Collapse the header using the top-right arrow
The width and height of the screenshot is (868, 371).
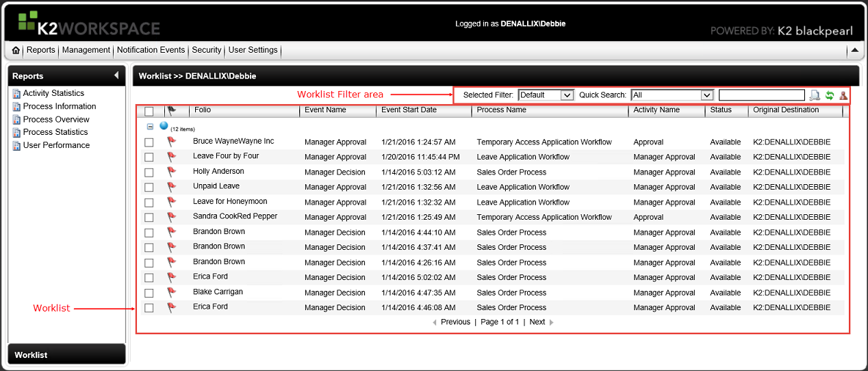tap(854, 51)
